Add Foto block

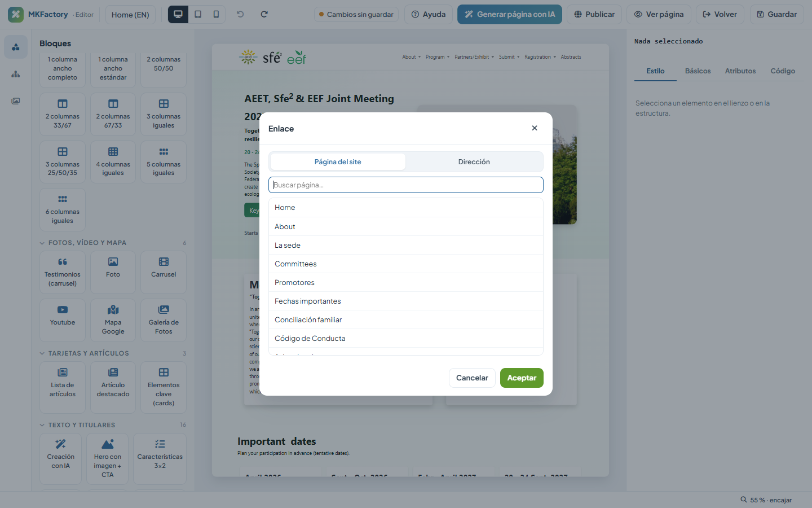[x=113, y=272]
